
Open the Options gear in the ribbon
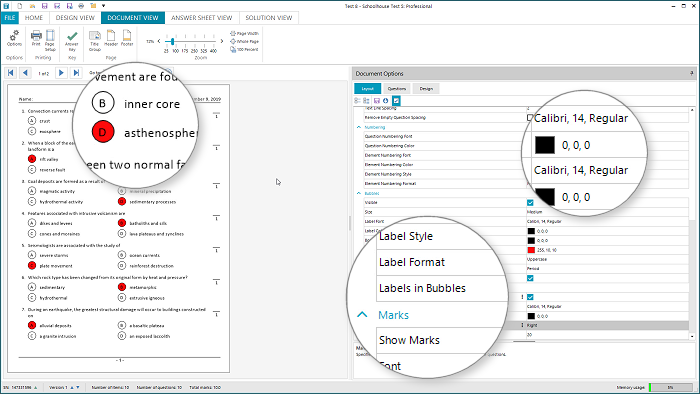[14, 38]
